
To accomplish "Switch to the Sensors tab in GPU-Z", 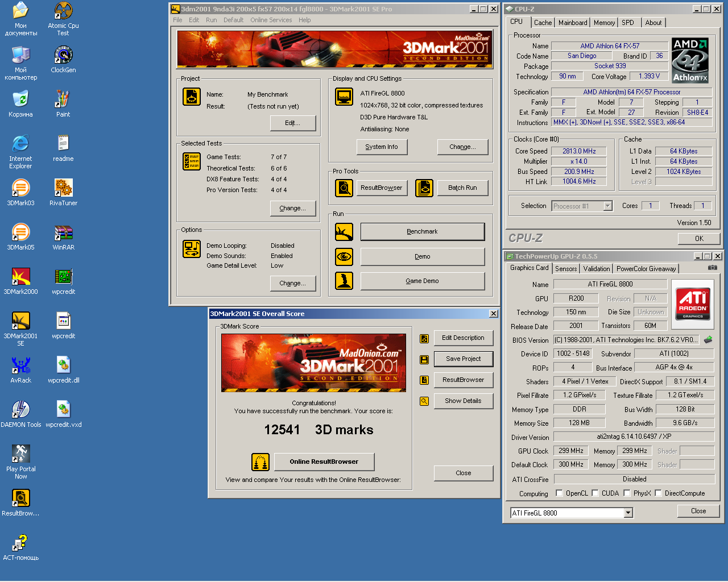I will [x=565, y=269].
